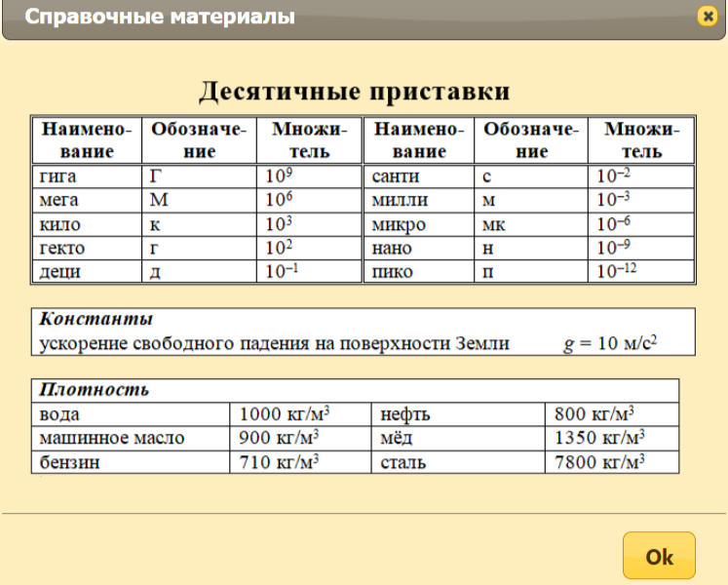
Task: Click the Ok button
Action: (x=659, y=557)
